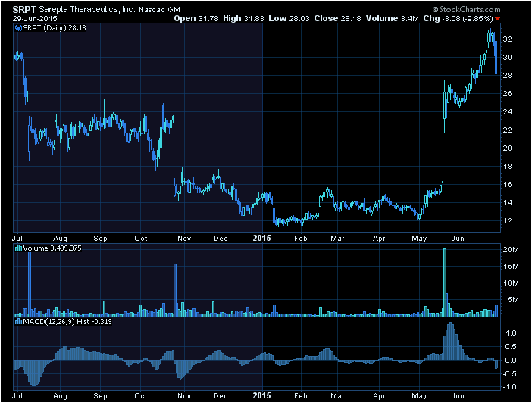The height and width of the screenshot is (403, 532).
Task: Click the date 29-Jun-2015 in the header
Action: [35, 19]
